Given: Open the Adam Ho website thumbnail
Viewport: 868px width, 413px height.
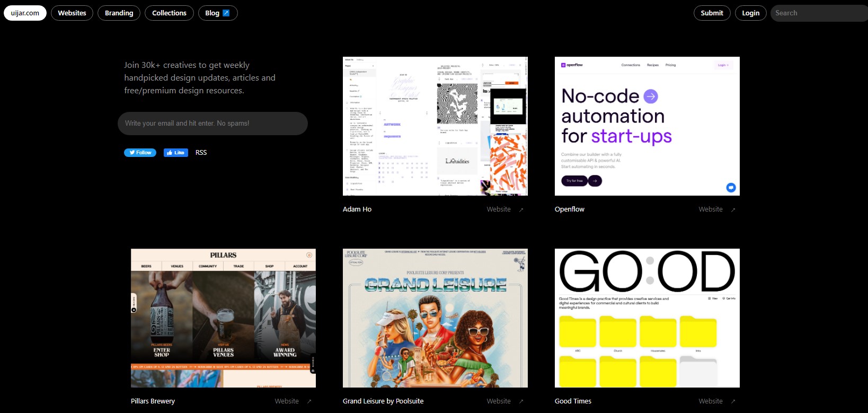Looking at the screenshot, I should pos(435,126).
